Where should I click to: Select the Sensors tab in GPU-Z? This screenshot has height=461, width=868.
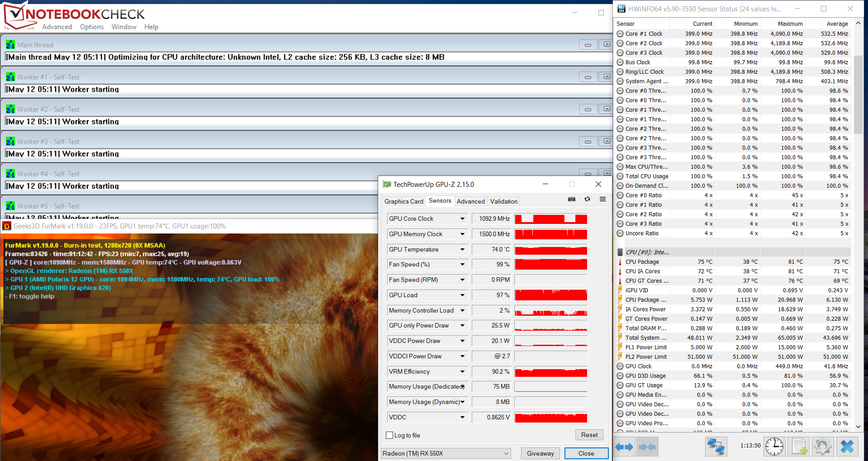pos(440,200)
